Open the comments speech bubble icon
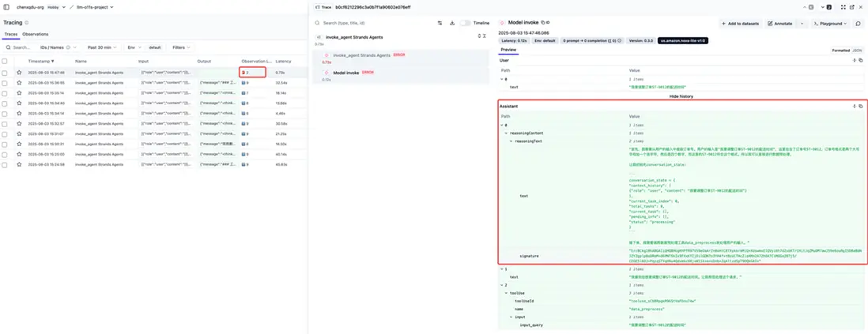This screenshot has width=868, height=334. [858, 24]
